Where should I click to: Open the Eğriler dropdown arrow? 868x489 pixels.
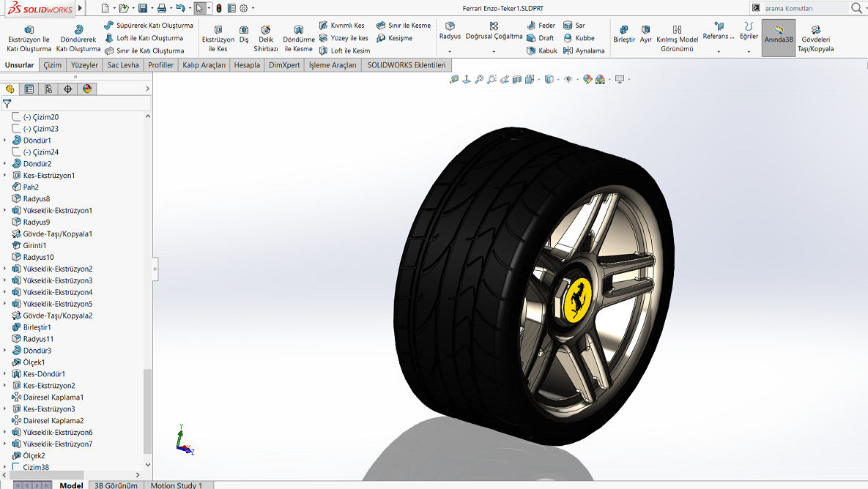749,51
